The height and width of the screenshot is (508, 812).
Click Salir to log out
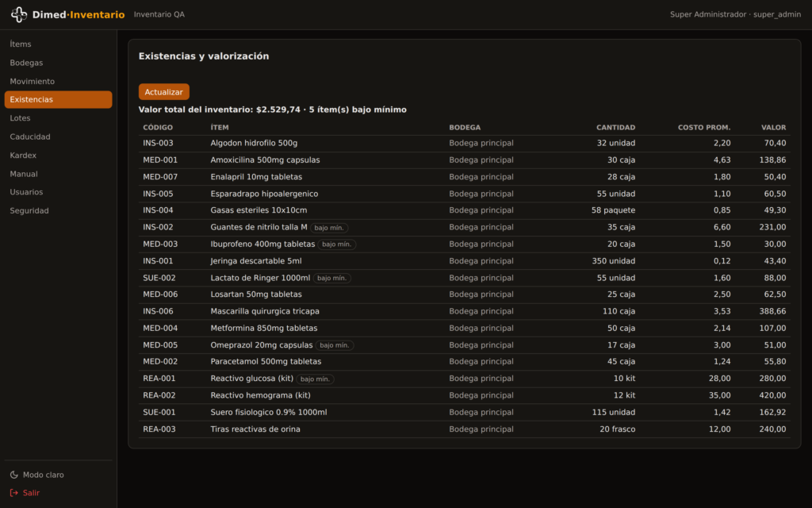(58, 493)
